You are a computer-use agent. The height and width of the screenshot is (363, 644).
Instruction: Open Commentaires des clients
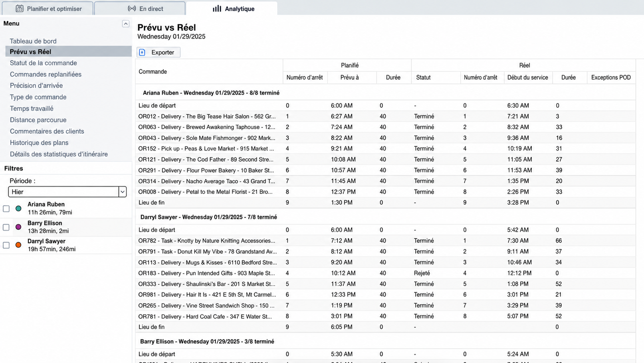(47, 131)
